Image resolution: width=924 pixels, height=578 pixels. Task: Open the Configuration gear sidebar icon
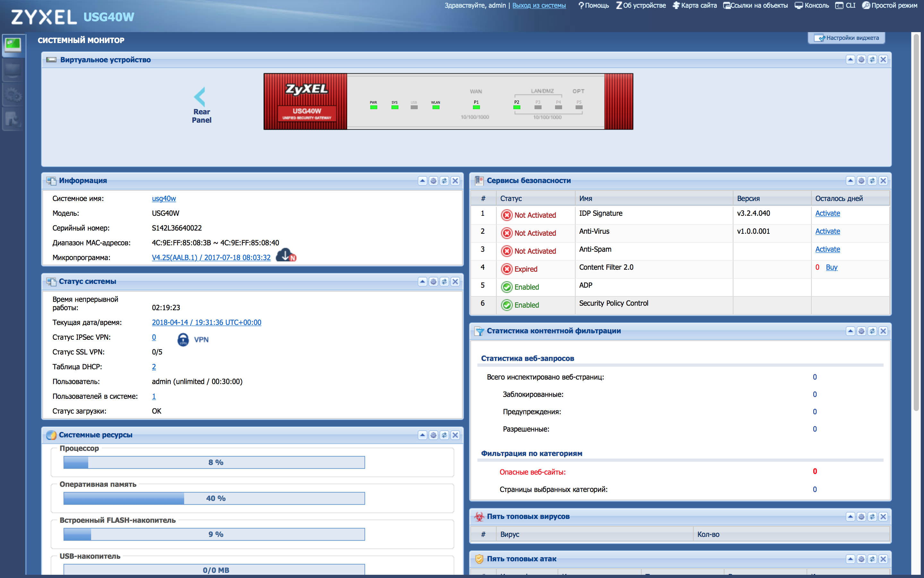[13, 94]
